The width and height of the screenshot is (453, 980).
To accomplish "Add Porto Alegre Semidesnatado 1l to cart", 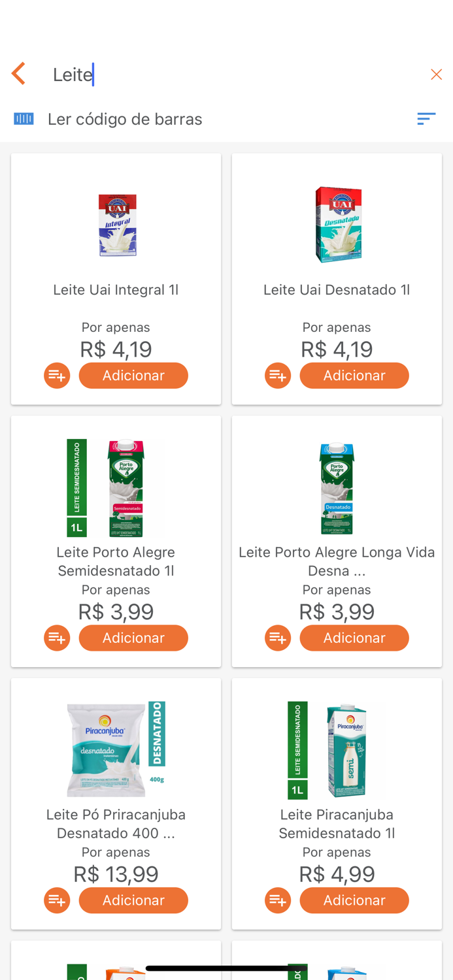I will tap(133, 638).
